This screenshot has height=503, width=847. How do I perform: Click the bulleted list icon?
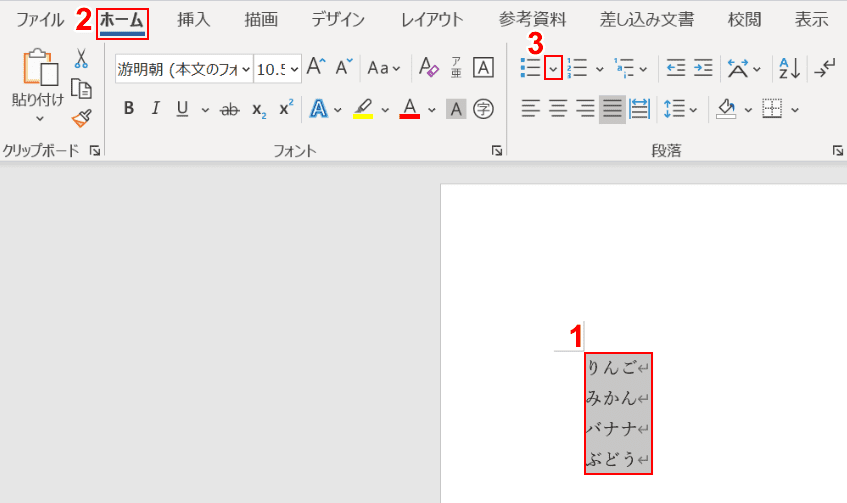tap(531, 68)
